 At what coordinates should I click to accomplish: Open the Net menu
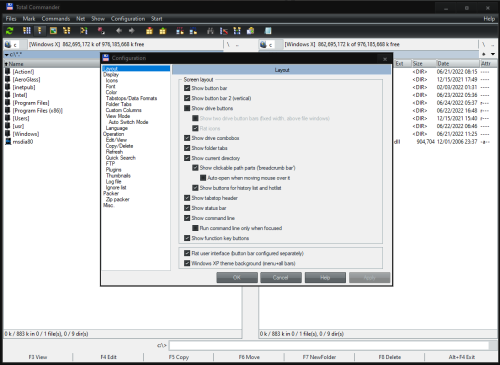(x=81, y=19)
